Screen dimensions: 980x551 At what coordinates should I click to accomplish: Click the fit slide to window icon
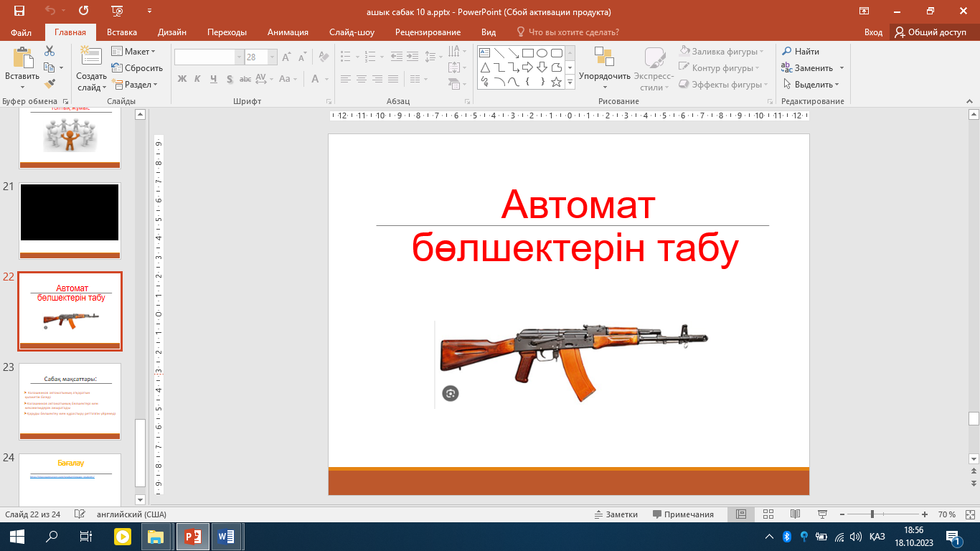click(969, 514)
